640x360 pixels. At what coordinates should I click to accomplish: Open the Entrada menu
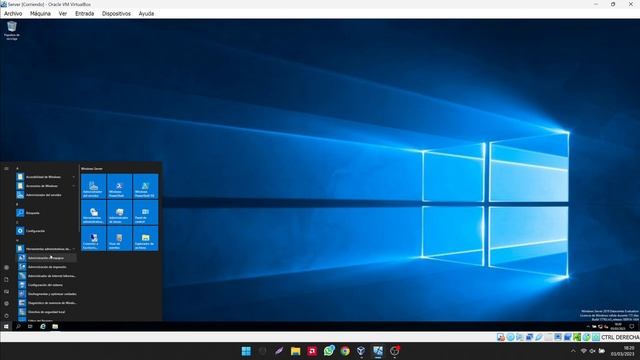(84, 13)
